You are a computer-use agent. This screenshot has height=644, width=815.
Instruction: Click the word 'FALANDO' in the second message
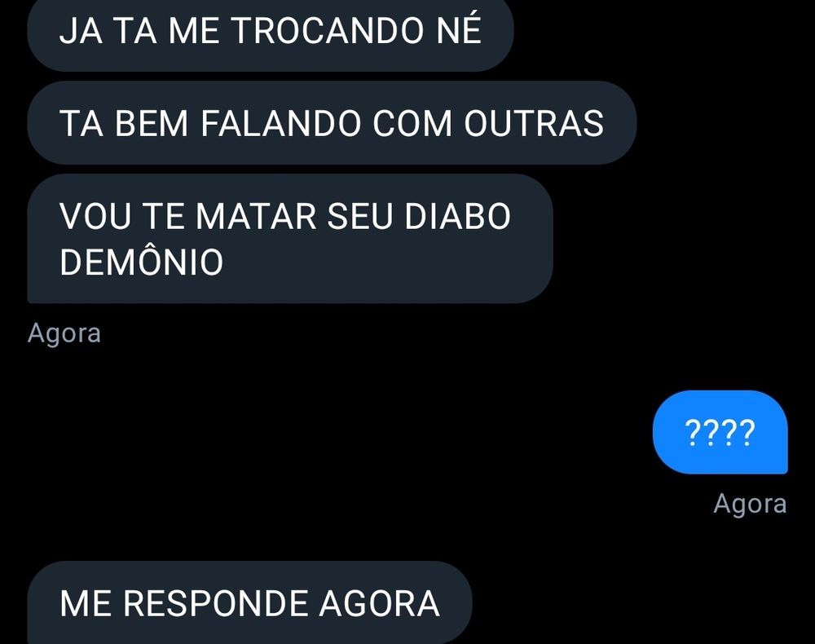280,124
